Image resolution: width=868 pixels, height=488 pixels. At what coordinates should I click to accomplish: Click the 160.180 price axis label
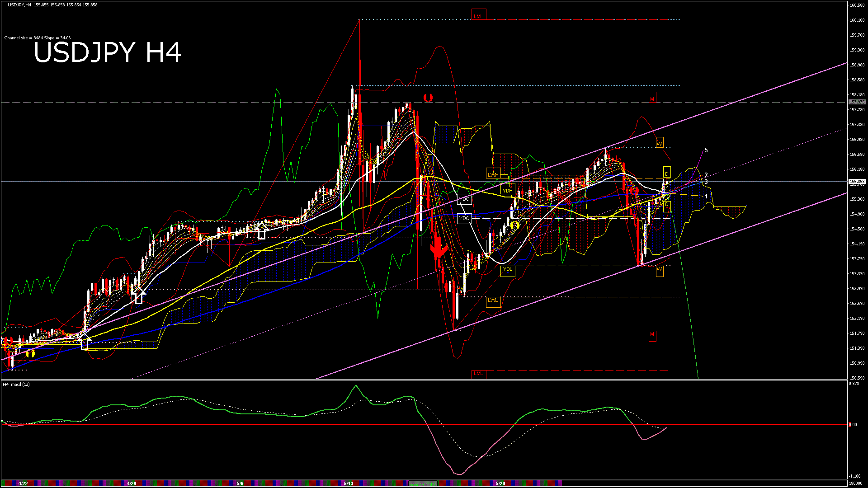pyautogui.click(x=857, y=20)
